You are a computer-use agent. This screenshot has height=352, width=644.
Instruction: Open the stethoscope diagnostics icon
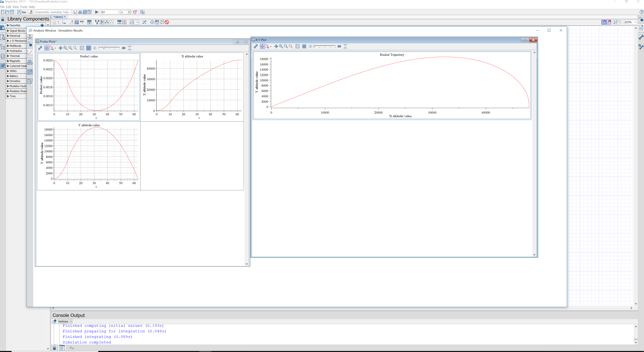(x=135, y=12)
